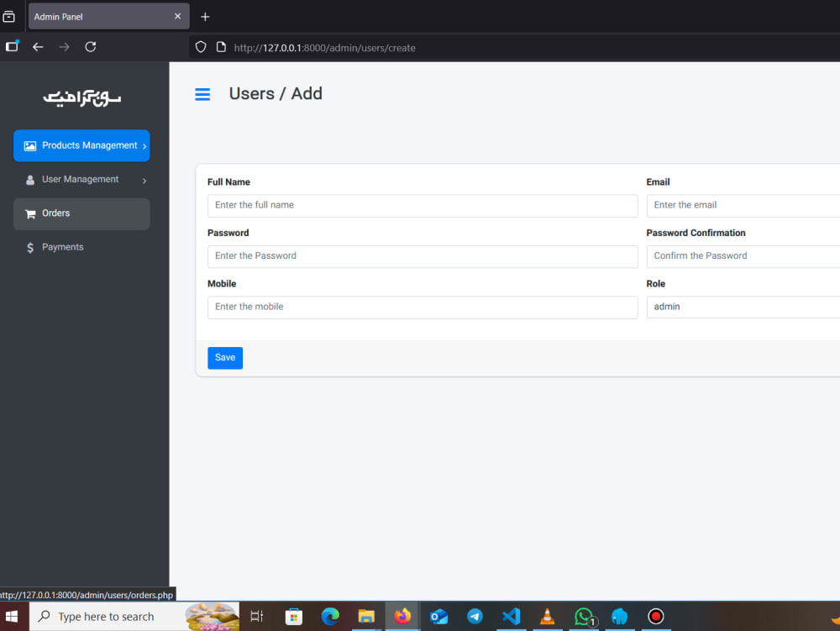Open the Role dropdown showing admin

click(x=743, y=308)
